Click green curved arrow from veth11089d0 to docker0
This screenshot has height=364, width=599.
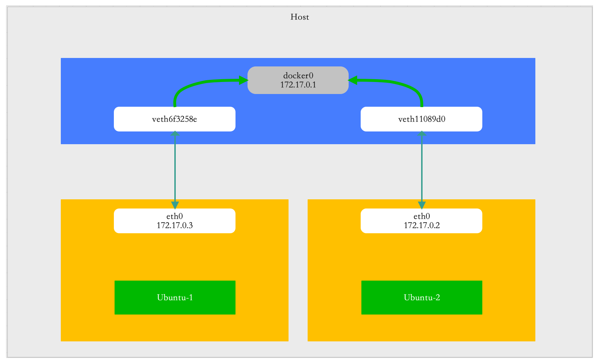tap(405, 85)
